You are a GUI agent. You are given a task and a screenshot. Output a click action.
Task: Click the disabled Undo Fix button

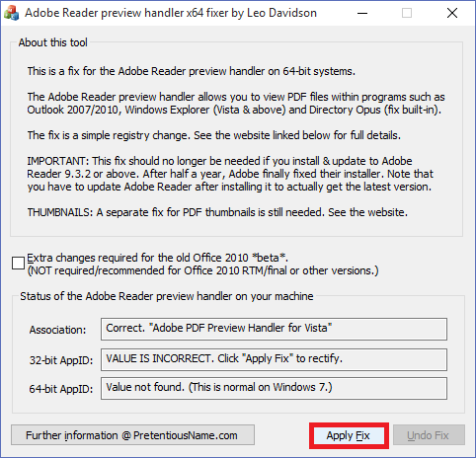tap(429, 435)
